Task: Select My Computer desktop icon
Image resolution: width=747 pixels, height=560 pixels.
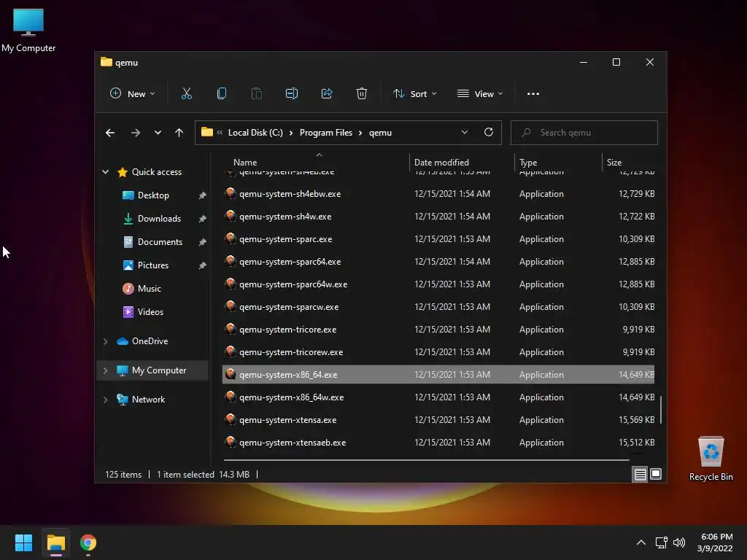Action: 28,31
